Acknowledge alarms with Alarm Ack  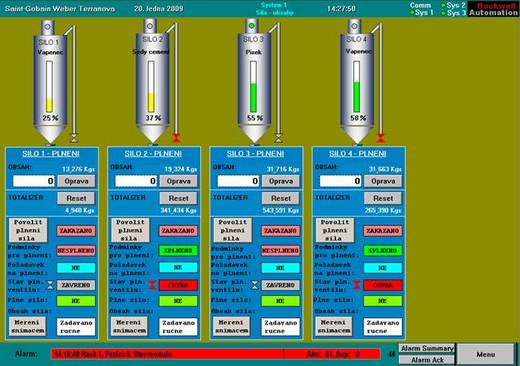coord(427,360)
